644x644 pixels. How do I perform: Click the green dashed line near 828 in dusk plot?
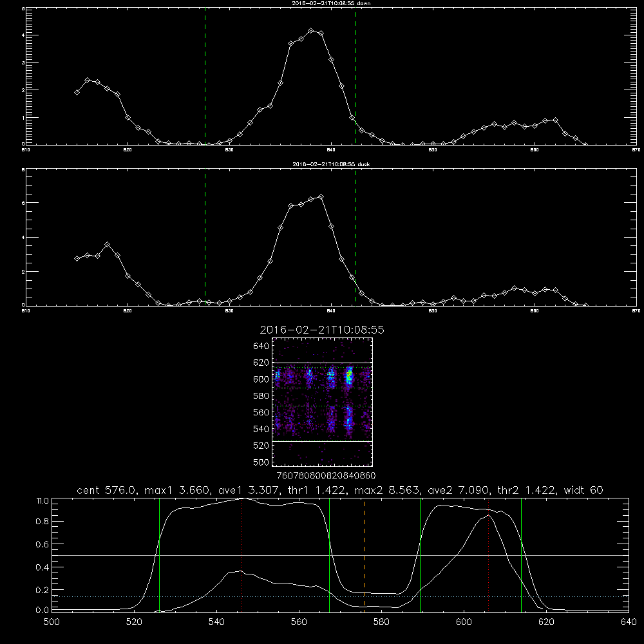click(x=205, y=237)
